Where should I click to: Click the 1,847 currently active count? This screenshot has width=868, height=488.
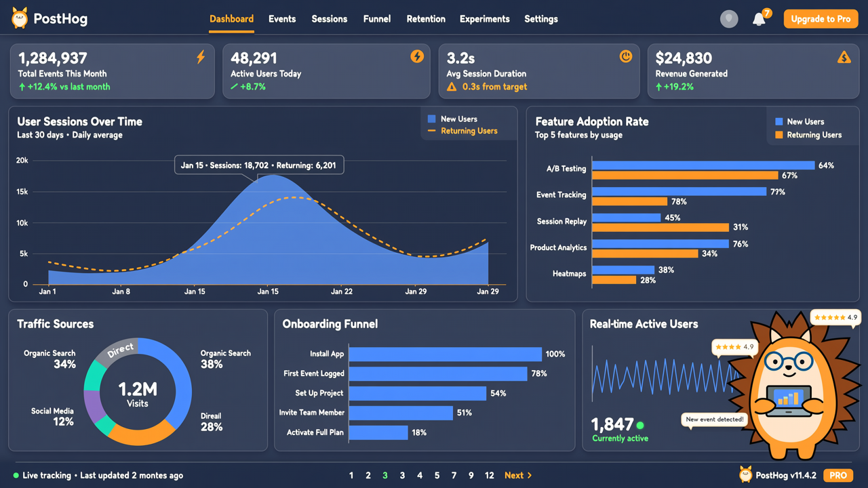[612, 425]
